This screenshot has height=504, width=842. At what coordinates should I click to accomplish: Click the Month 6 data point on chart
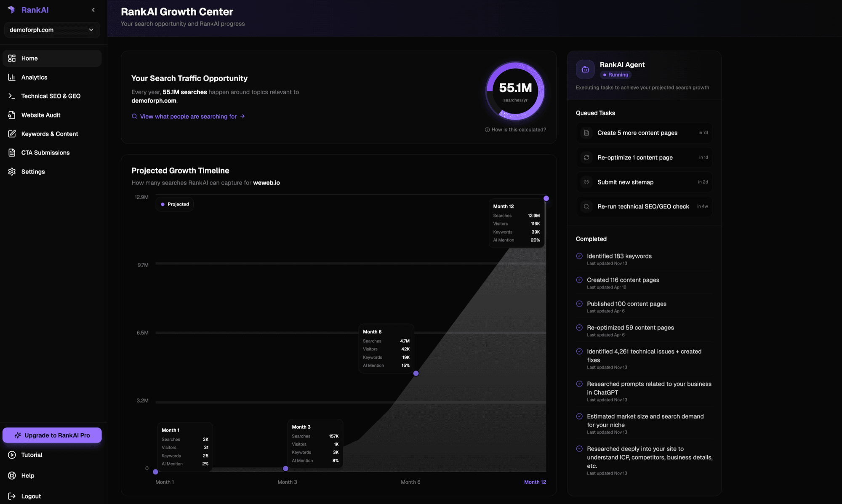pyautogui.click(x=416, y=373)
